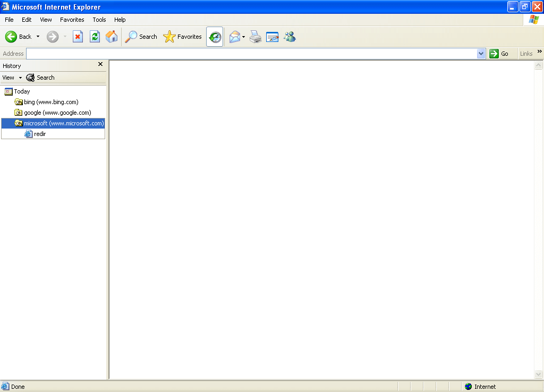This screenshot has width=544, height=392.
Task: Open the Help menu
Action: click(x=120, y=20)
